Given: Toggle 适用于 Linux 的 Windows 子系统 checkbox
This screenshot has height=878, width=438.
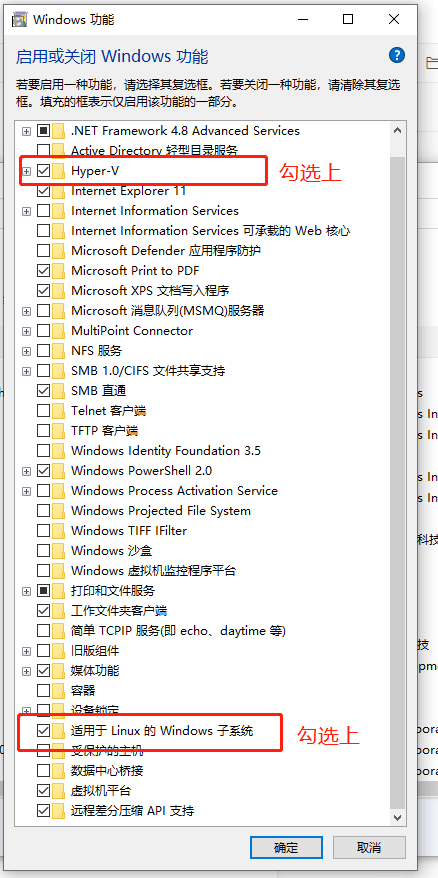Looking at the screenshot, I should [x=43, y=730].
